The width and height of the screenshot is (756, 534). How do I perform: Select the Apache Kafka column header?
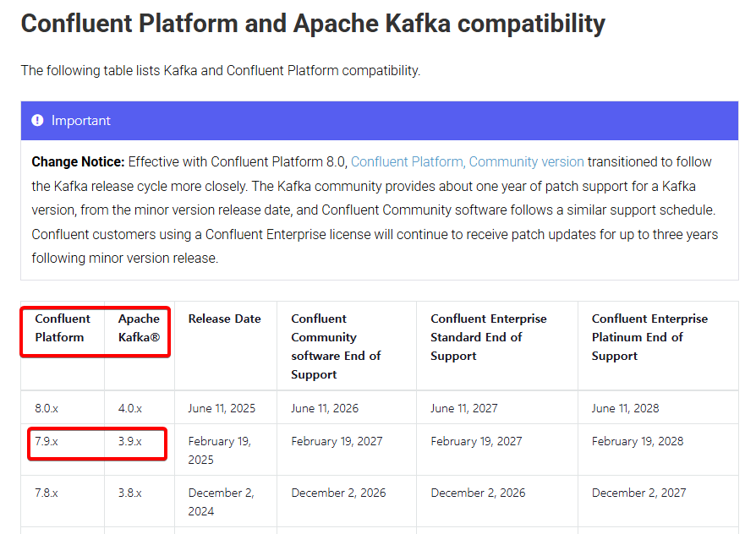point(139,328)
